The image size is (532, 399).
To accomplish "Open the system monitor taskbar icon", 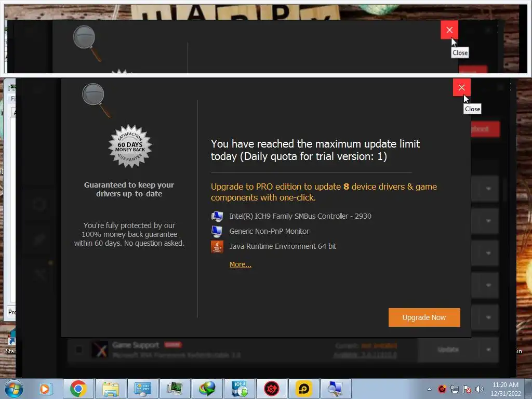I will (175, 389).
